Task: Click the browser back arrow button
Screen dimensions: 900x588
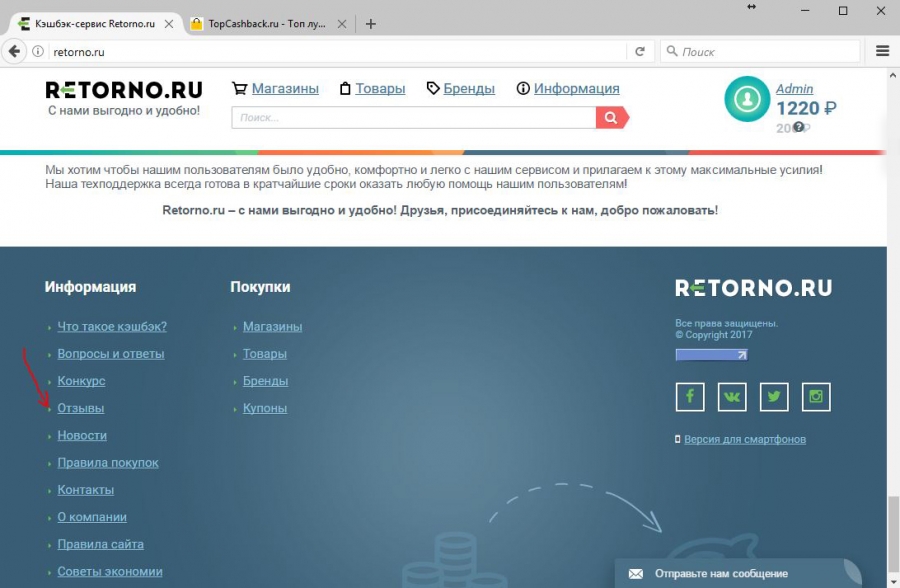Action: (x=14, y=52)
